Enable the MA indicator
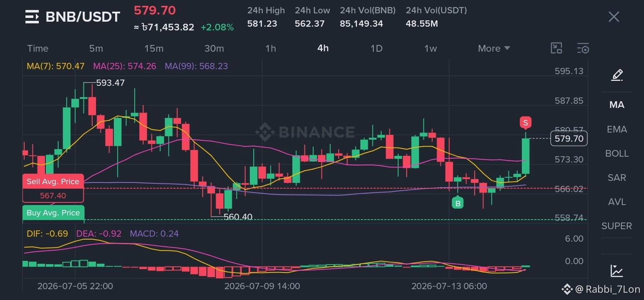This screenshot has width=644, height=300. point(616,105)
